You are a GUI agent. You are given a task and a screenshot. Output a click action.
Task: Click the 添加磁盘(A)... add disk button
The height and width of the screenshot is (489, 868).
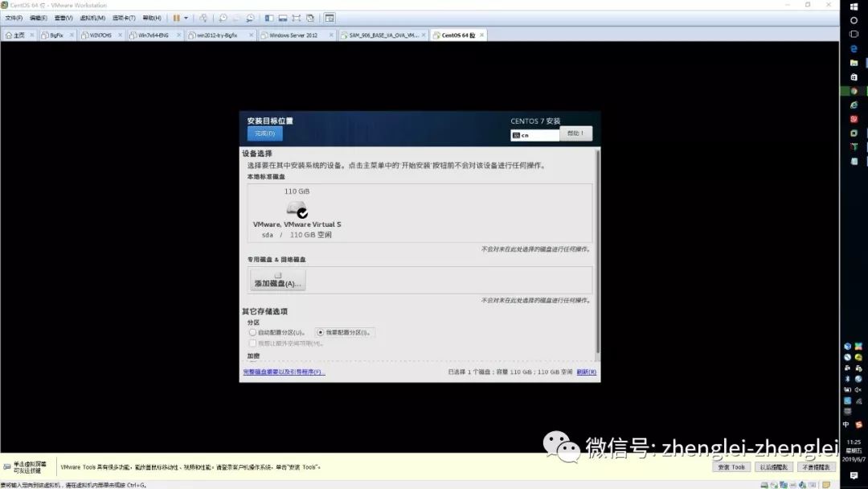tap(277, 280)
